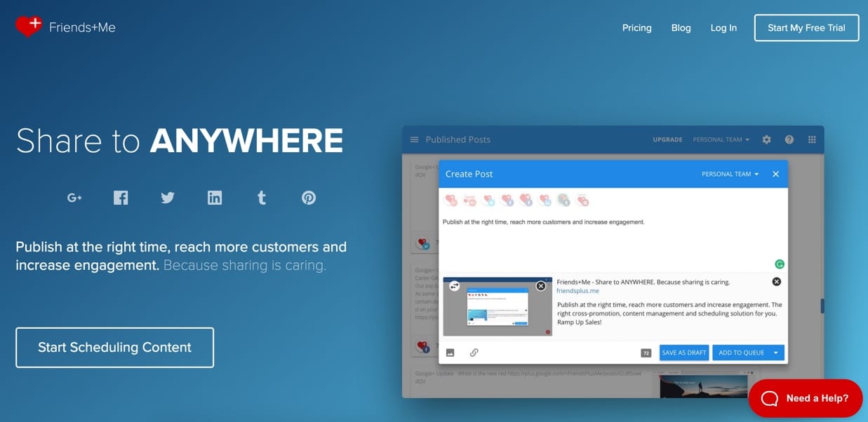Click the 'Share to ANYWHERE' headline
Image resolution: width=868 pixels, height=422 pixels.
tap(180, 141)
